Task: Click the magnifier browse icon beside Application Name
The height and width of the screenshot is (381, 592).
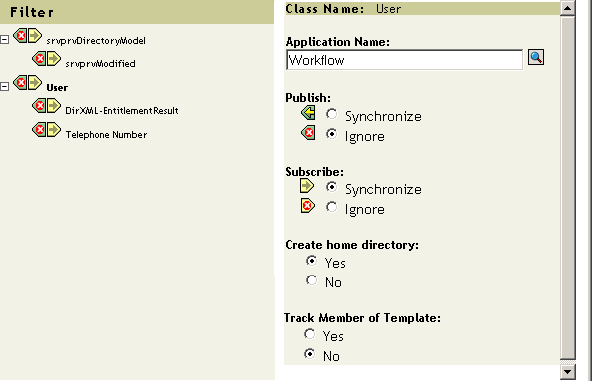Action: coord(536,57)
